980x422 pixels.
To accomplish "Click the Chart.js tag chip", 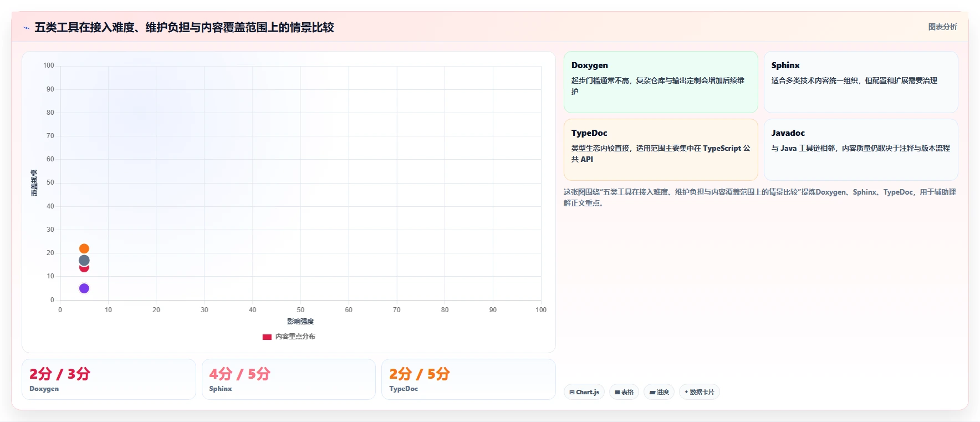I will 584,392.
